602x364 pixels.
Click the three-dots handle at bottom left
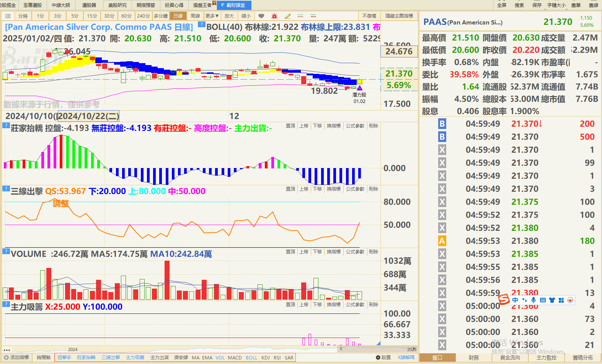[7, 350]
